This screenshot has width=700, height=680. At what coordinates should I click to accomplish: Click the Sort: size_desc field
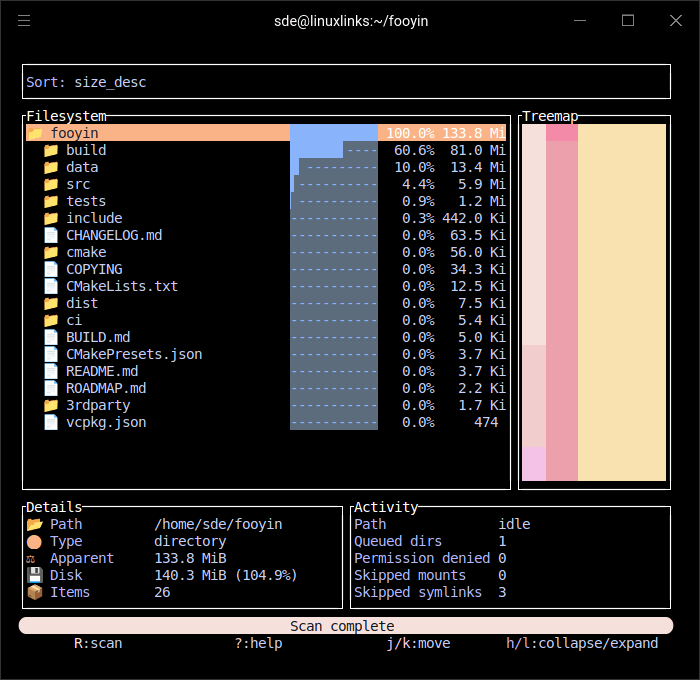pos(346,82)
